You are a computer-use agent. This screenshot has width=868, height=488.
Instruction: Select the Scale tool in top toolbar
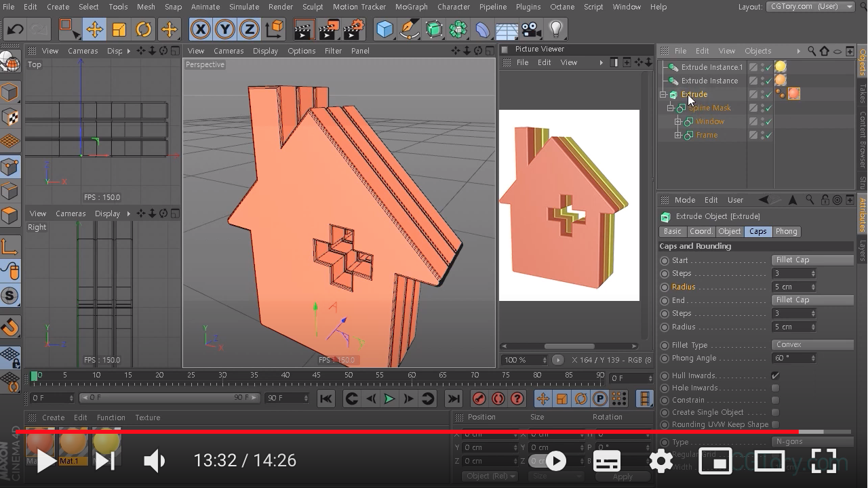[119, 29]
